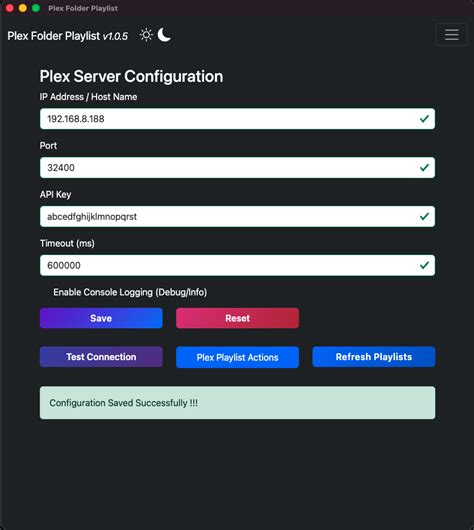The height and width of the screenshot is (530, 474).
Task: Open the hamburger navigation menu
Action: tap(452, 34)
